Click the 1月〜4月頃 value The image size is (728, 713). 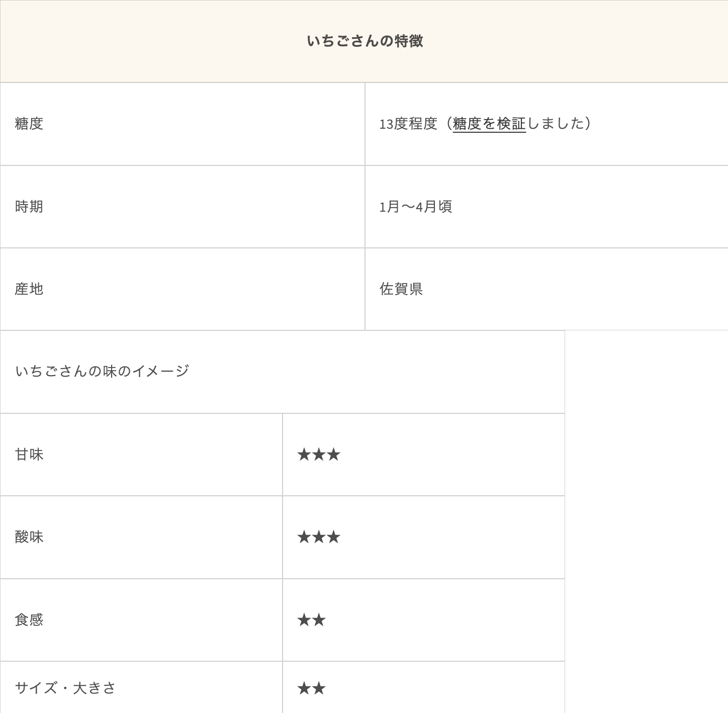click(x=415, y=207)
